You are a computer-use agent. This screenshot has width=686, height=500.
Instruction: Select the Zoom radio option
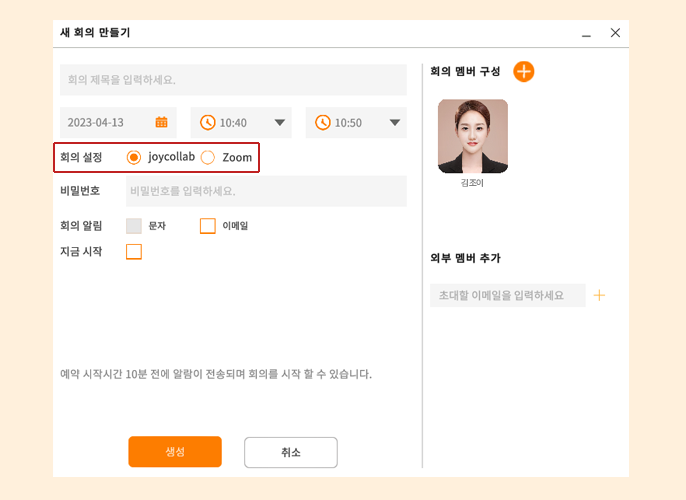(208, 157)
